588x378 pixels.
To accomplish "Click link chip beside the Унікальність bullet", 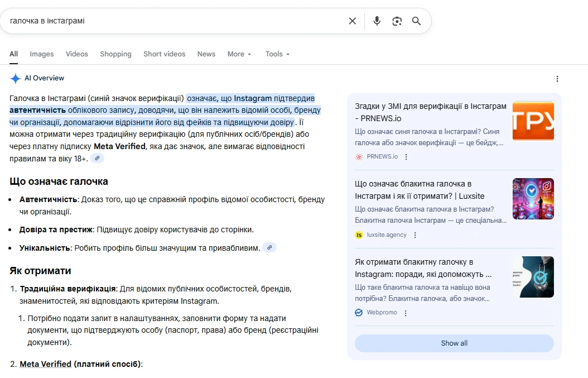I will pos(269,247).
